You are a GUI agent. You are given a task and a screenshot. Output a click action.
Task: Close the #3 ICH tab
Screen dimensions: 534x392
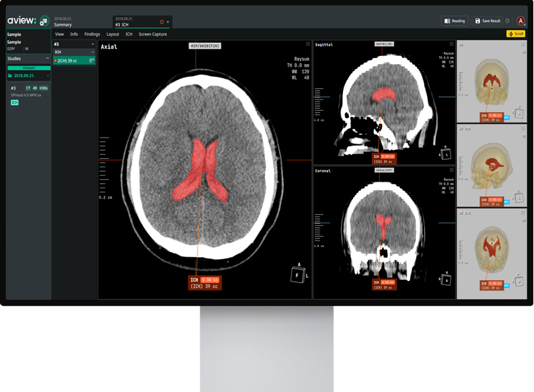coord(168,22)
